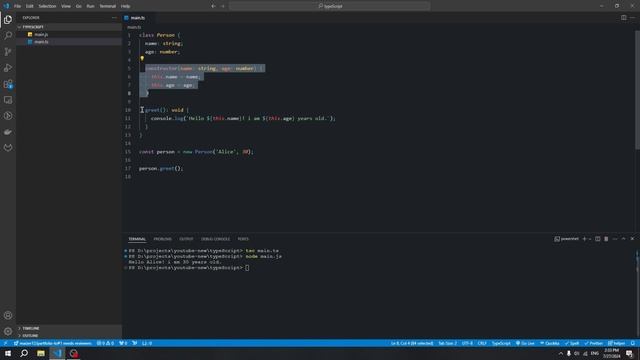The height and width of the screenshot is (360, 640).
Task: Open the File menu
Action: point(17,6)
